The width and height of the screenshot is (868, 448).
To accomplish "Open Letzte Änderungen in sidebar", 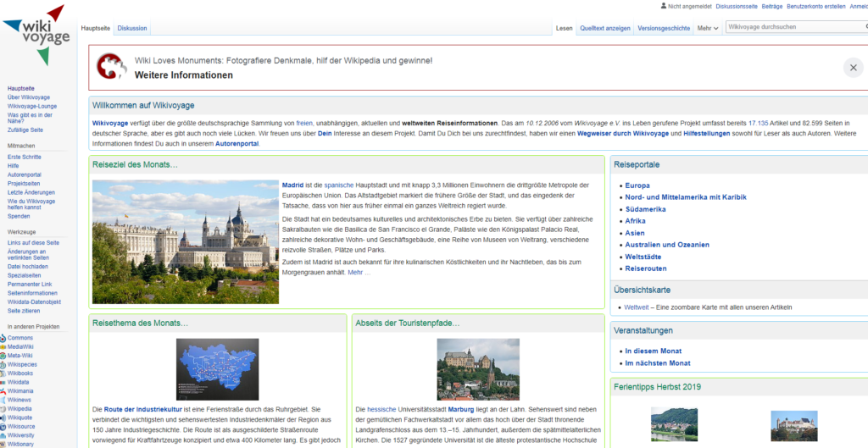I will pos(31,192).
